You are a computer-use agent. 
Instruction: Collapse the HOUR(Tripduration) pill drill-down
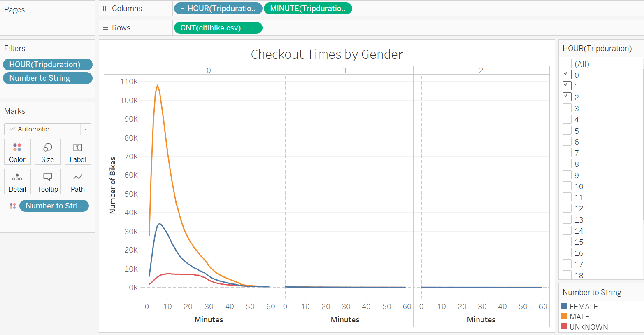point(181,8)
